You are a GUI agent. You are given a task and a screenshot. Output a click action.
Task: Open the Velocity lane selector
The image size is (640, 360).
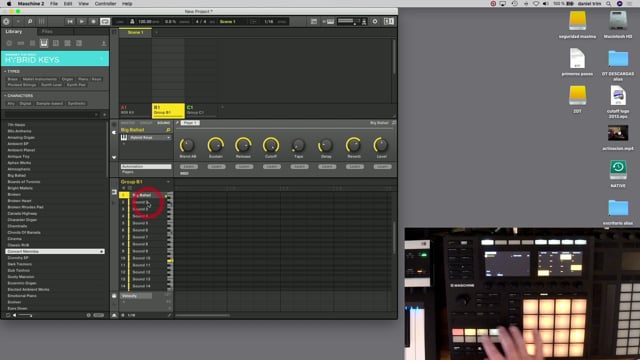pyautogui.click(x=136, y=296)
